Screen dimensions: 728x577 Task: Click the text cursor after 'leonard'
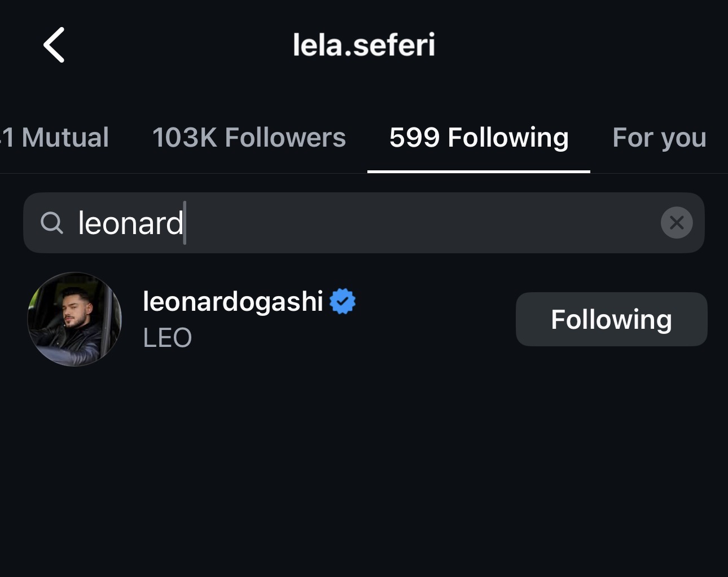click(185, 223)
